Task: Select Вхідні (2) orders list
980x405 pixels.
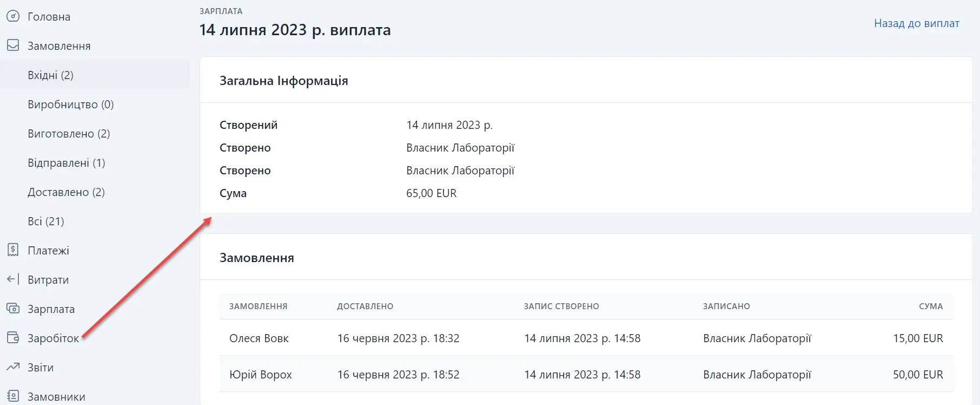Action: point(50,75)
